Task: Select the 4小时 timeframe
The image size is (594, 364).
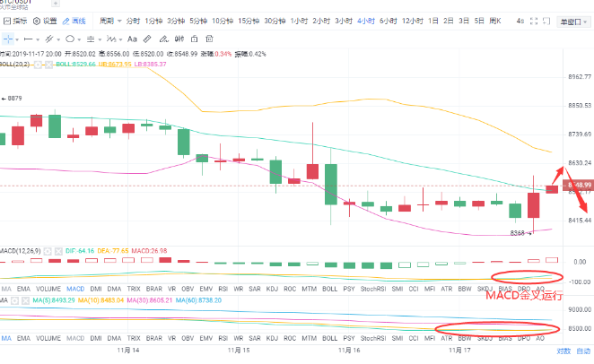Action: (x=365, y=22)
